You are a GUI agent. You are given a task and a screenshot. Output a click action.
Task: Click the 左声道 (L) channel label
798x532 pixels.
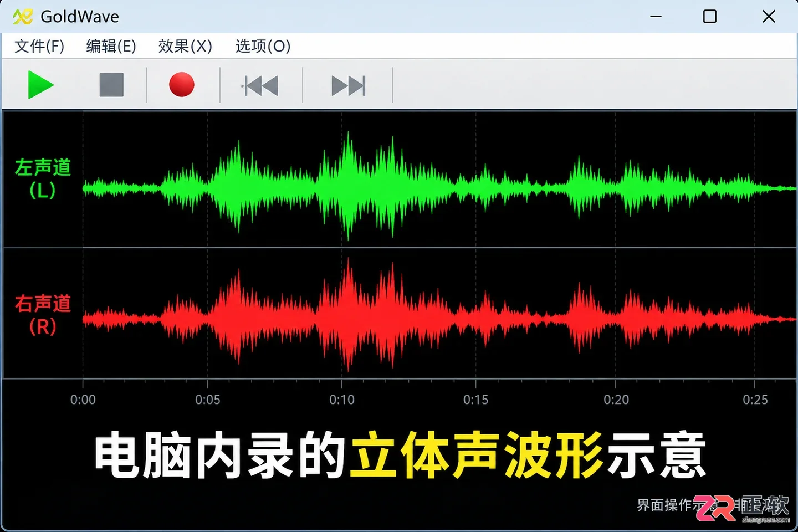(x=43, y=178)
